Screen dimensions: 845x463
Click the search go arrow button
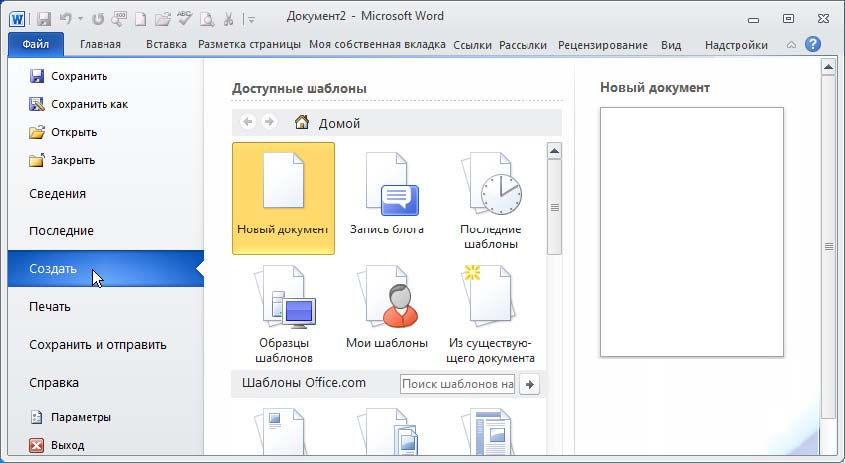pyautogui.click(x=530, y=384)
